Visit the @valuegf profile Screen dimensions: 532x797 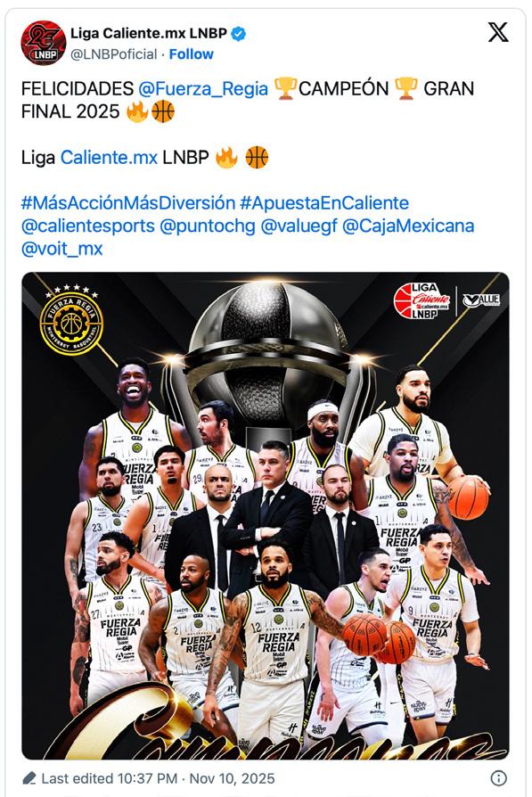click(299, 226)
